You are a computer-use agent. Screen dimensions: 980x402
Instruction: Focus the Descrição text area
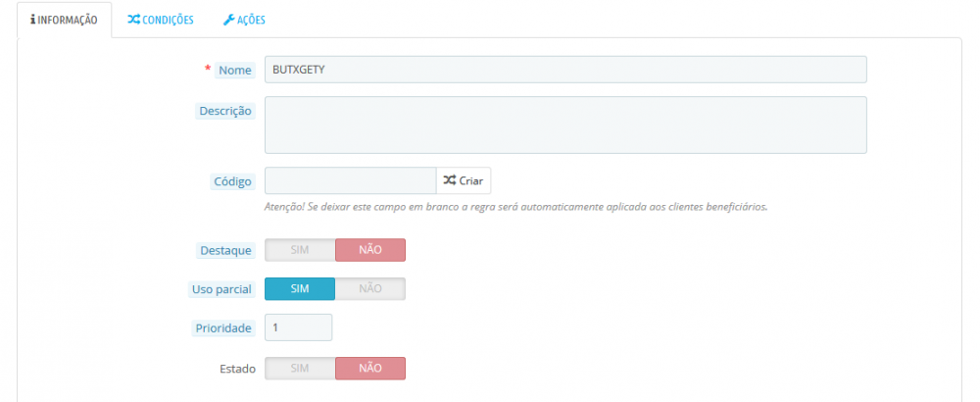(565, 125)
